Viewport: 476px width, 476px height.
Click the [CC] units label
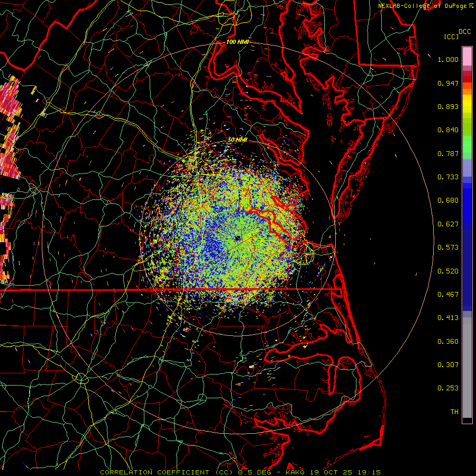coord(452,36)
